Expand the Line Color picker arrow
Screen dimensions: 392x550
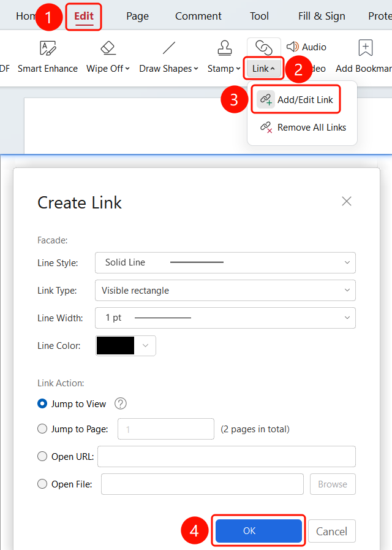(x=145, y=346)
